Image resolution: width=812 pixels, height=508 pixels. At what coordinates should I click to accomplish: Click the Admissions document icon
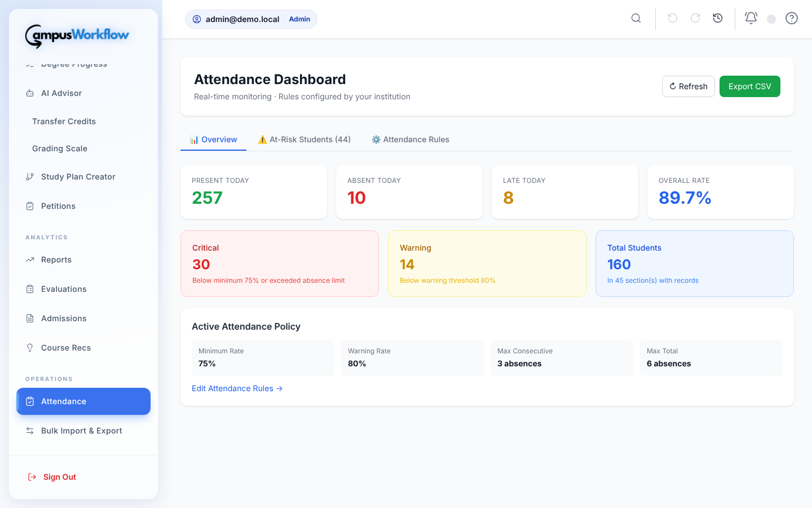click(x=30, y=318)
